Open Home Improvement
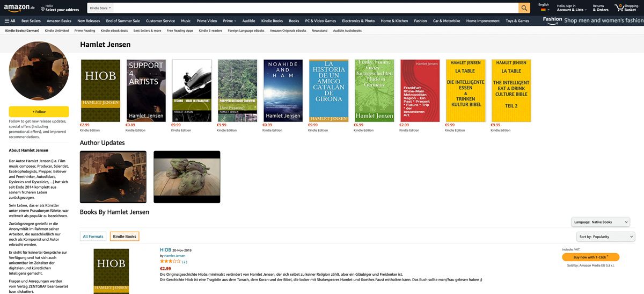The height and width of the screenshot is (294, 644). (x=483, y=21)
